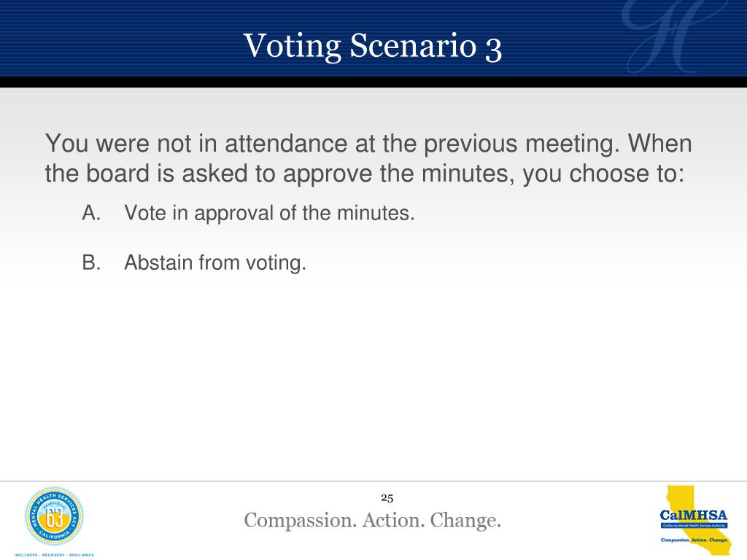Click the black divider bar below the header
This screenshot has height=560, width=747.
pos(373,82)
